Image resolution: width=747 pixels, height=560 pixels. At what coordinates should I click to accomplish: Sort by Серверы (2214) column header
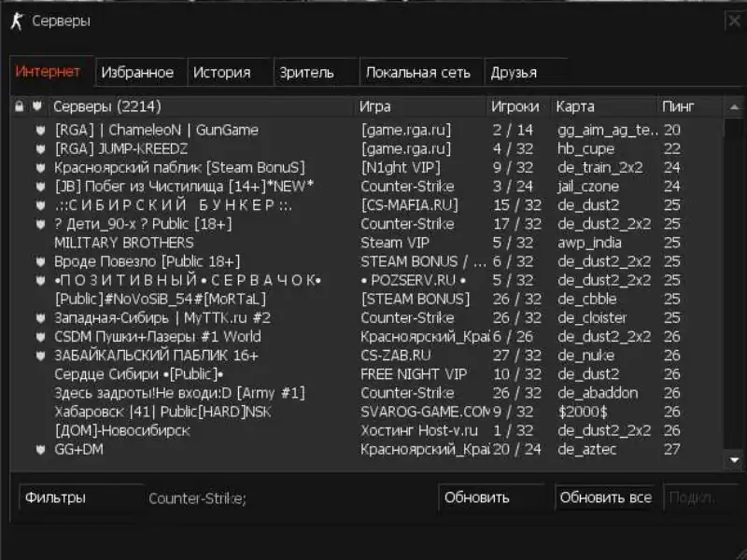tap(201, 106)
